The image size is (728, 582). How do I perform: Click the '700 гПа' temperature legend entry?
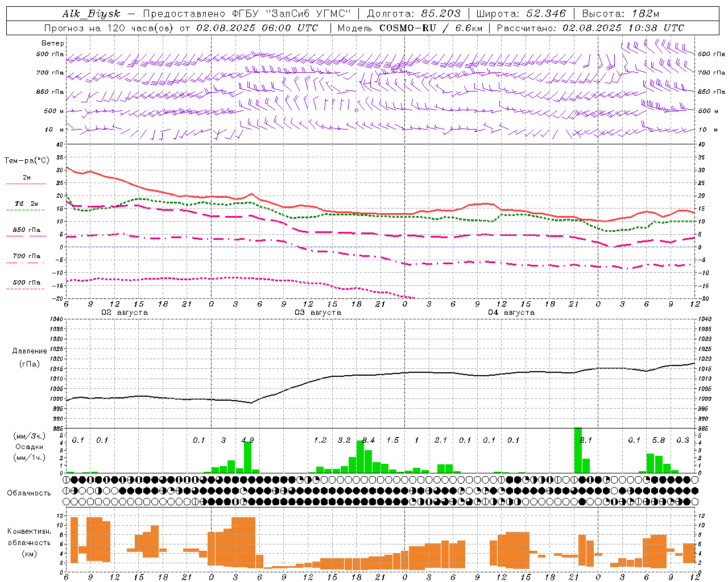(x=27, y=256)
